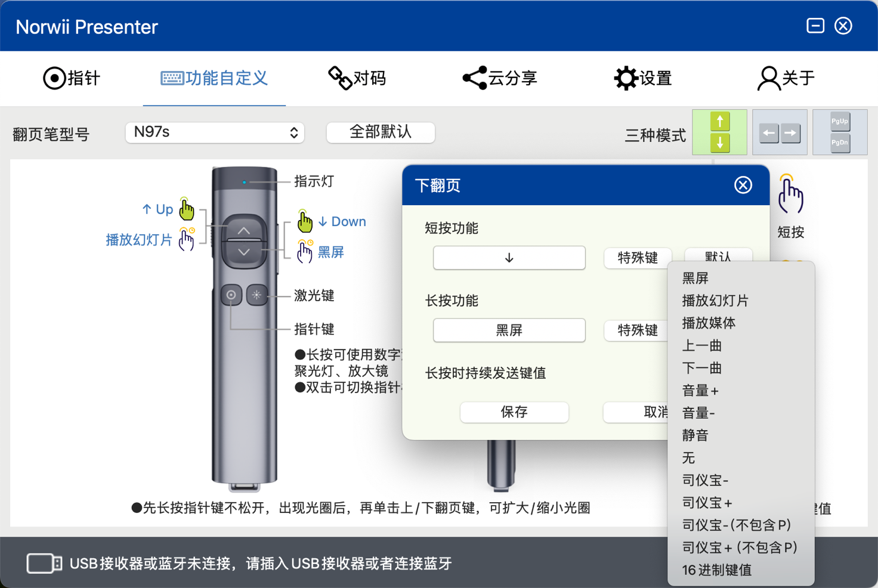Choose 播放幻灯片 from the special key menu
878x588 pixels.
click(x=741, y=301)
